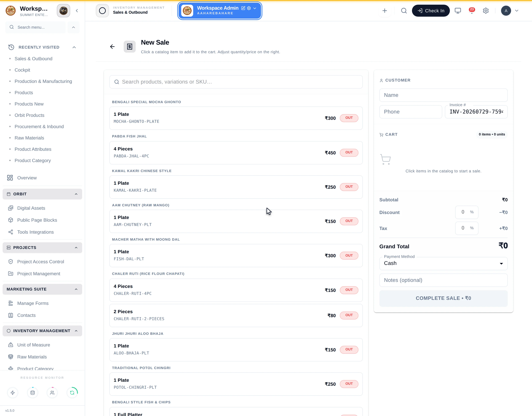
Task: Click the database resource monitor icon
Action: [32, 393]
